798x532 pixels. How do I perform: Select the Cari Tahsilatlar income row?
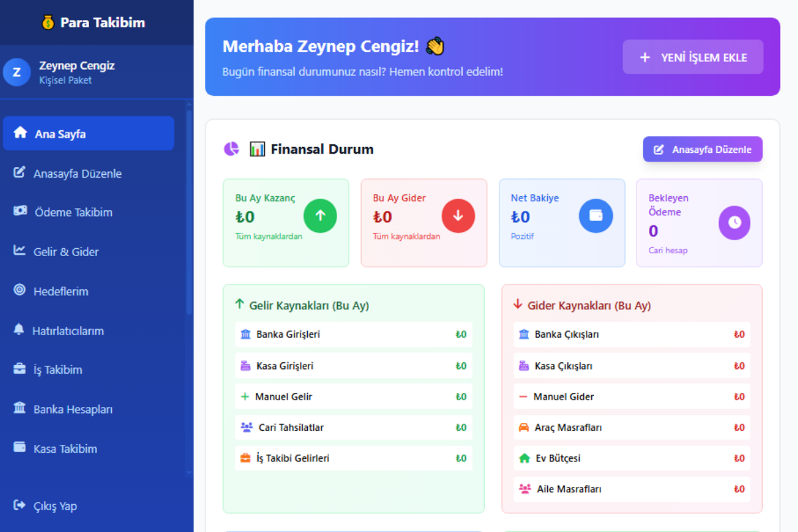[353, 428]
